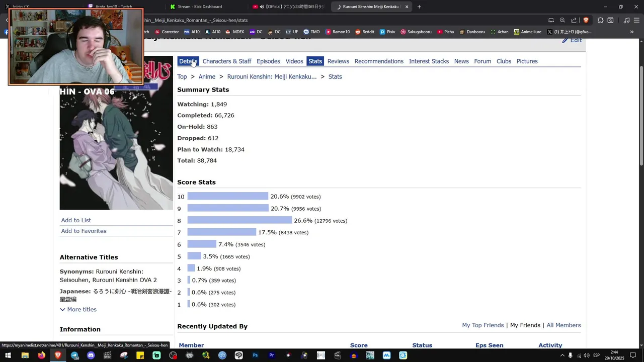Open the Forum tab

(x=482, y=61)
